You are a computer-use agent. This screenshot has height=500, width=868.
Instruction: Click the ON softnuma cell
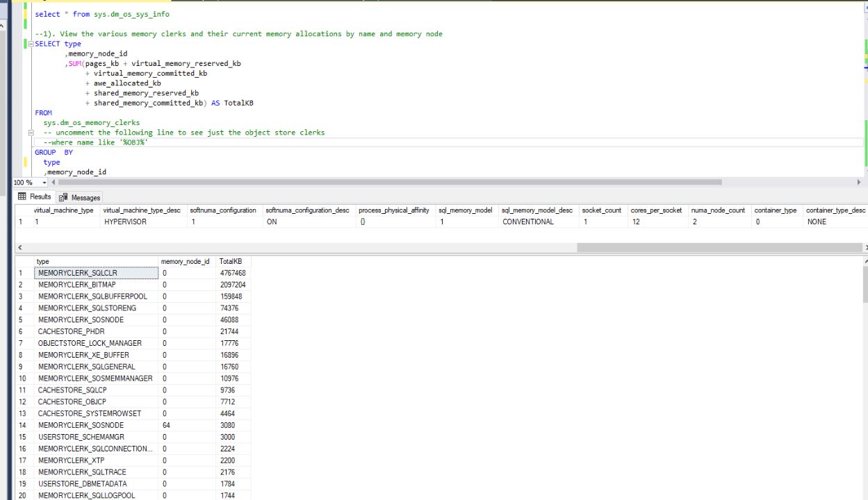pyautogui.click(x=310, y=222)
